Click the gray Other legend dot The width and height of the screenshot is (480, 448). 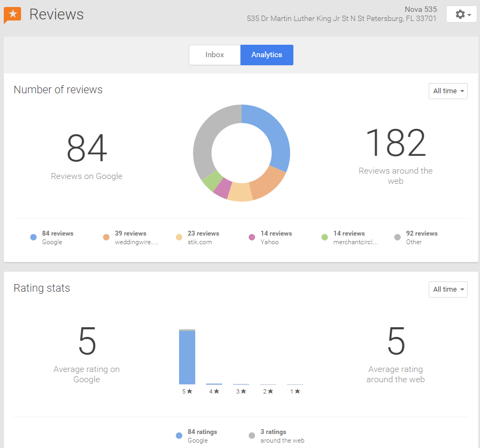(397, 237)
